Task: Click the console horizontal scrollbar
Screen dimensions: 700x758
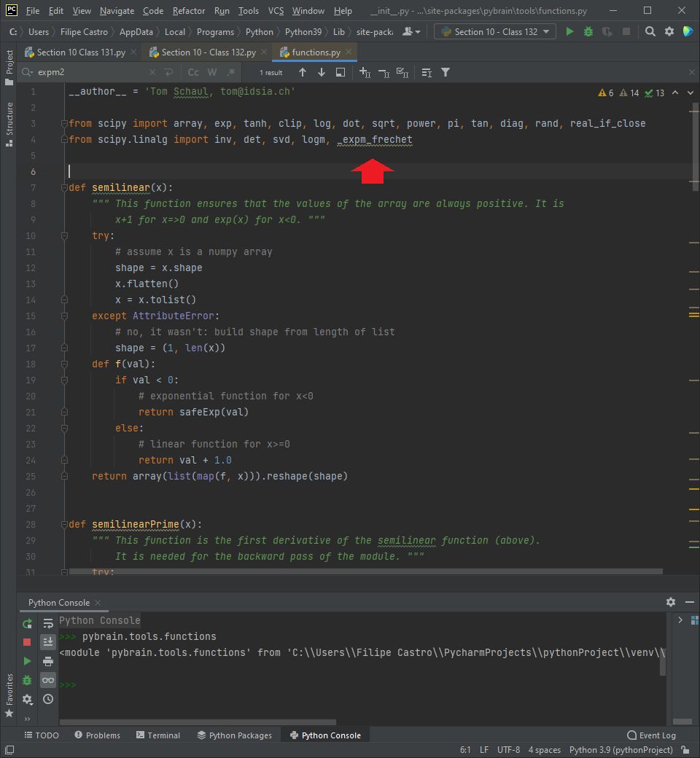Action: tap(198, 722)
